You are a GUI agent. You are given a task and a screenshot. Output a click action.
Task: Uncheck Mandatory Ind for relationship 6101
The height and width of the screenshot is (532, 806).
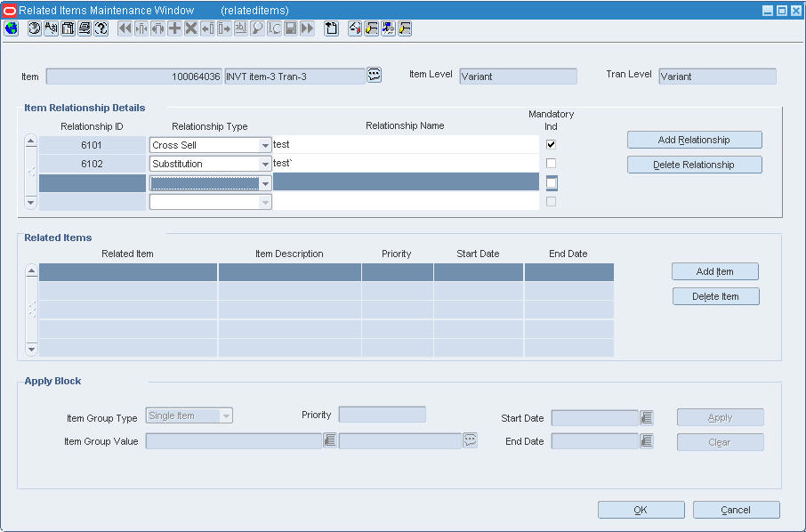tap(551, 144)
